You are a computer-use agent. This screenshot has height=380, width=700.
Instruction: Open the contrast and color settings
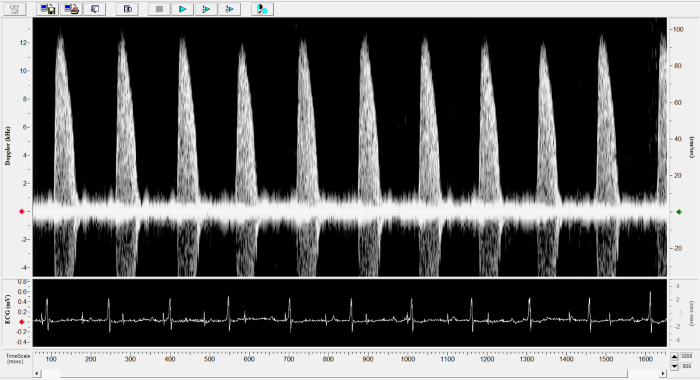[x=262, y=9]
